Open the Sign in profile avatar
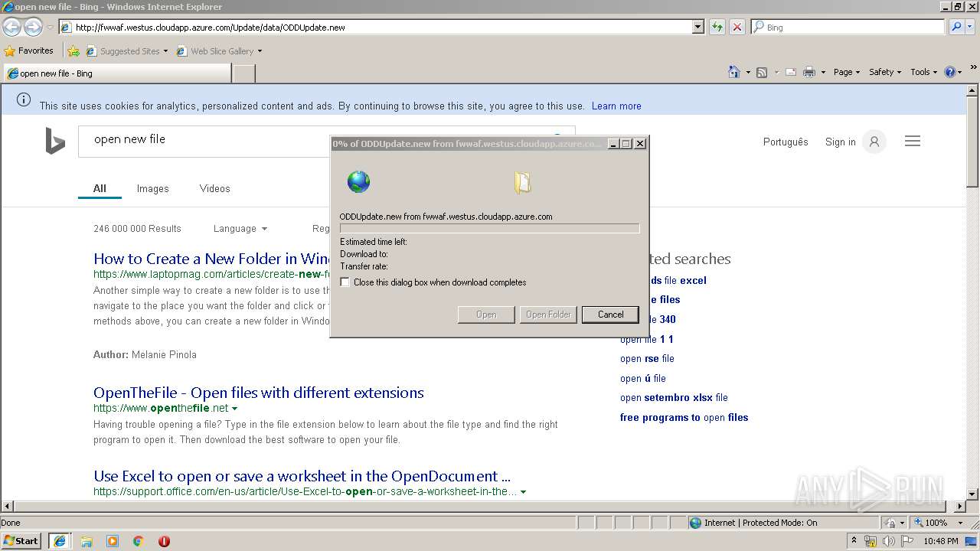Screen dimensions: 980x551 tap(874, 142)
